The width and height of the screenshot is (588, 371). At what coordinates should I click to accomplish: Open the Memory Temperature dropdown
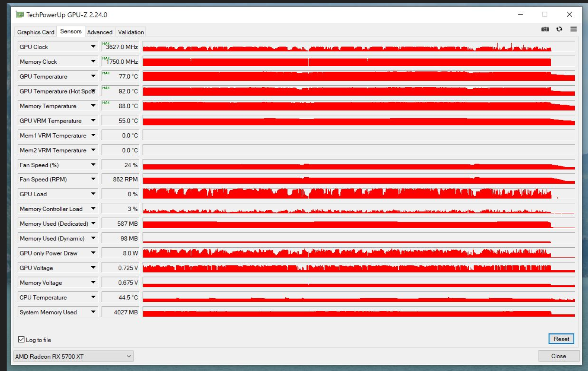click(x=93, y=106)
